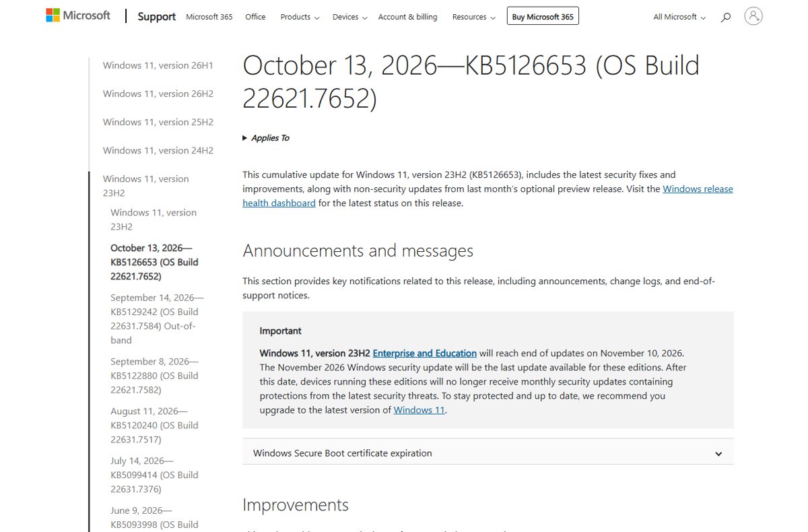
Task: Open the nested Windows 11, version 23H2 overview
Action: 154,220
